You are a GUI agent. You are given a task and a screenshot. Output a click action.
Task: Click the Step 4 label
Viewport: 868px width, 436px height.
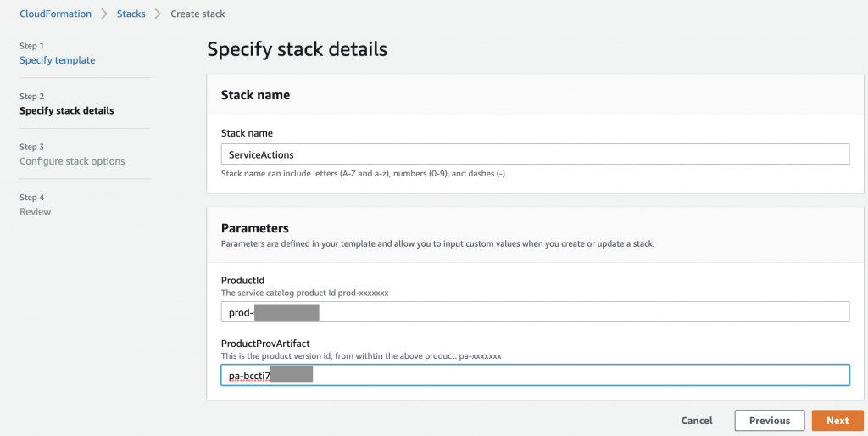click(x=31, y=198)
